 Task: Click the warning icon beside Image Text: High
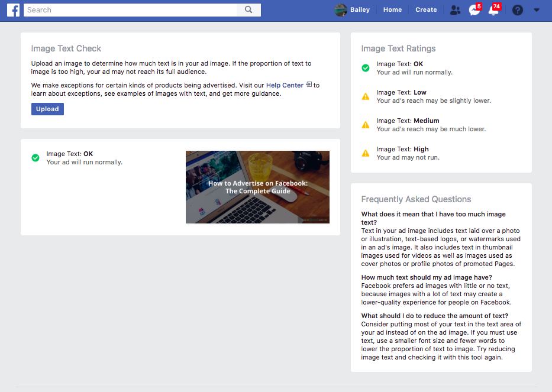[x=365, y=153]
